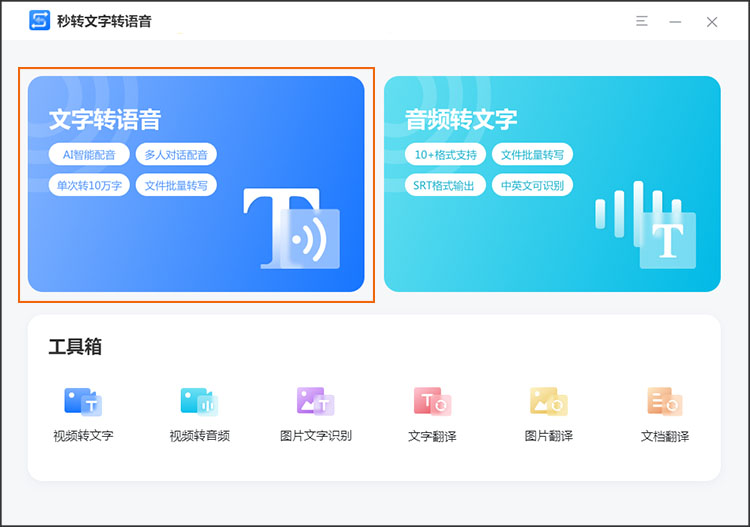Screen dimensions: 750x527
Task: Click the 视频转文字 label
Action: [x=83, y=436]
